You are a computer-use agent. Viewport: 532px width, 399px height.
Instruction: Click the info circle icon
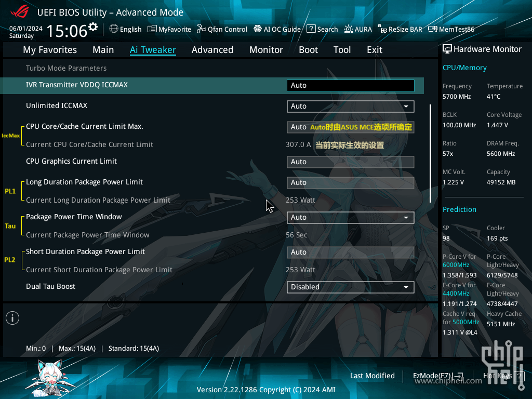point(12,318)
